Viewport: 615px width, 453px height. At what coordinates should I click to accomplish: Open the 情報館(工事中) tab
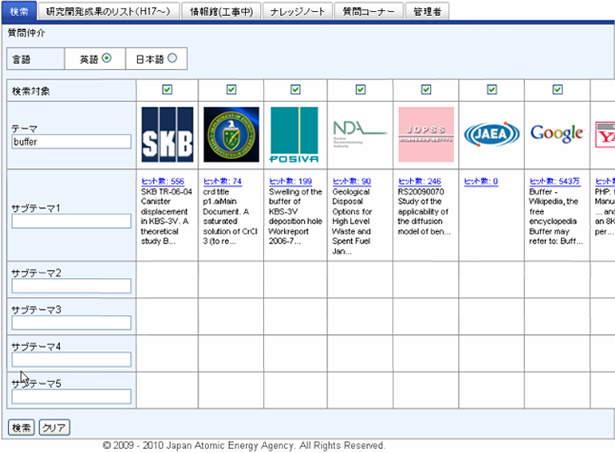(x=222, y=11)
